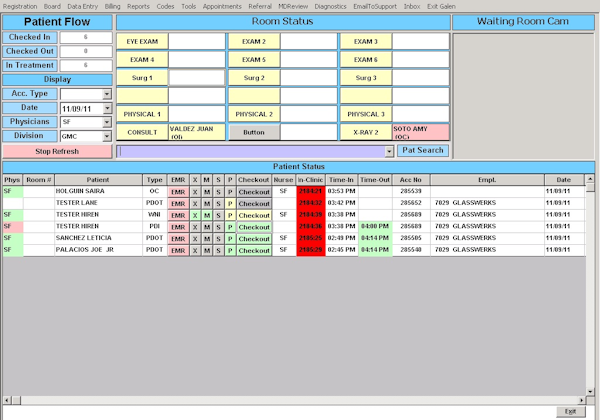Click M cell in SANCHEZ LETICIA row
Screen dimensions: 600x420
pyautogui.click(x=207, y=239)
